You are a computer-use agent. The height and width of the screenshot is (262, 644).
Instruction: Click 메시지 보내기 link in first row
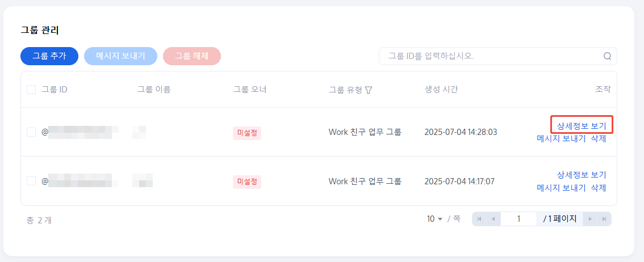(x=561, y=138)
